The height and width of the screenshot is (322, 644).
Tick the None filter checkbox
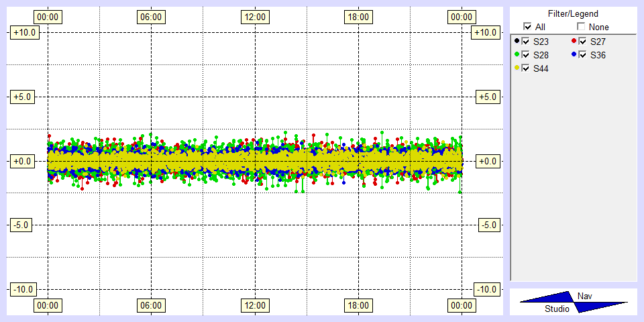581,27
